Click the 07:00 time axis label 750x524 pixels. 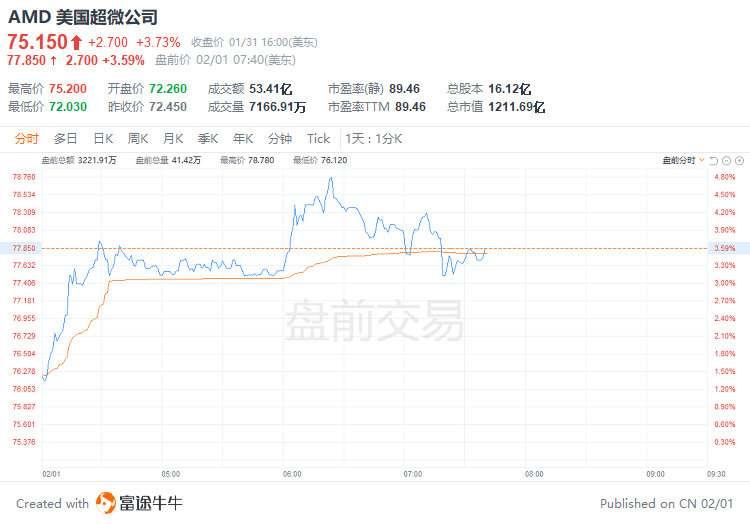tap(413, 474)
